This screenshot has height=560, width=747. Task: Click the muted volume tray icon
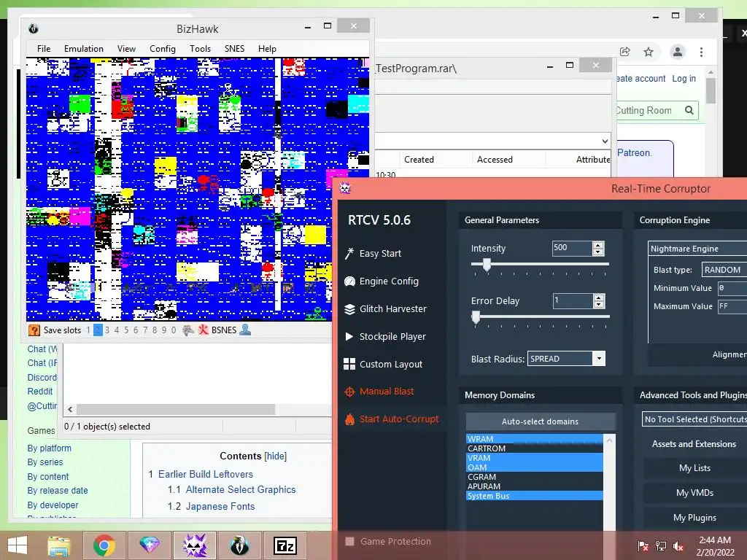(x=678, y=546)
